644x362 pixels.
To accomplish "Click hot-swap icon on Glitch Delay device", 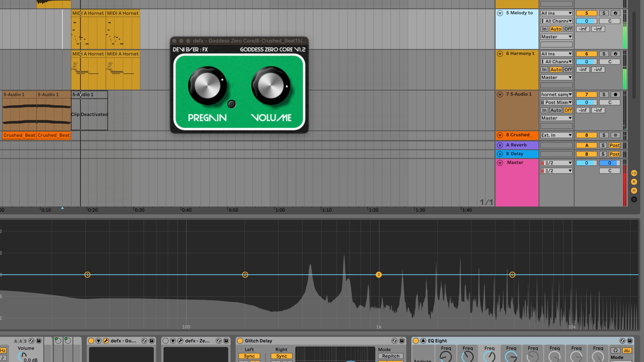I will click(x=394, y=341).
